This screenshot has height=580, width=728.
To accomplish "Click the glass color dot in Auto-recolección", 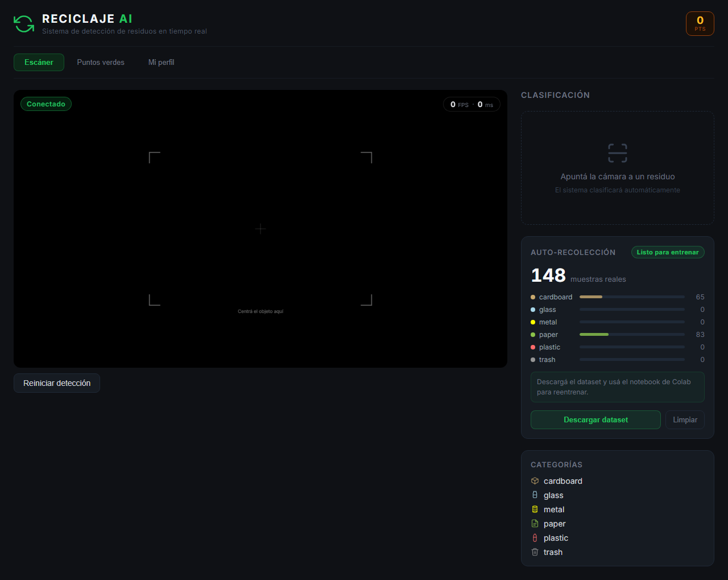I will [x=533, y=310].
